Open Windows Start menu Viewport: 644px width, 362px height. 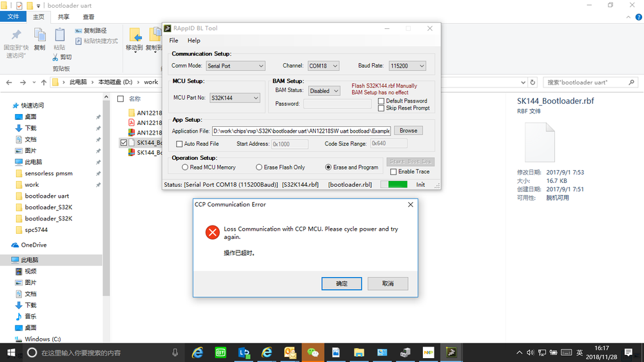pyautogui.click(x=11, y=352)
